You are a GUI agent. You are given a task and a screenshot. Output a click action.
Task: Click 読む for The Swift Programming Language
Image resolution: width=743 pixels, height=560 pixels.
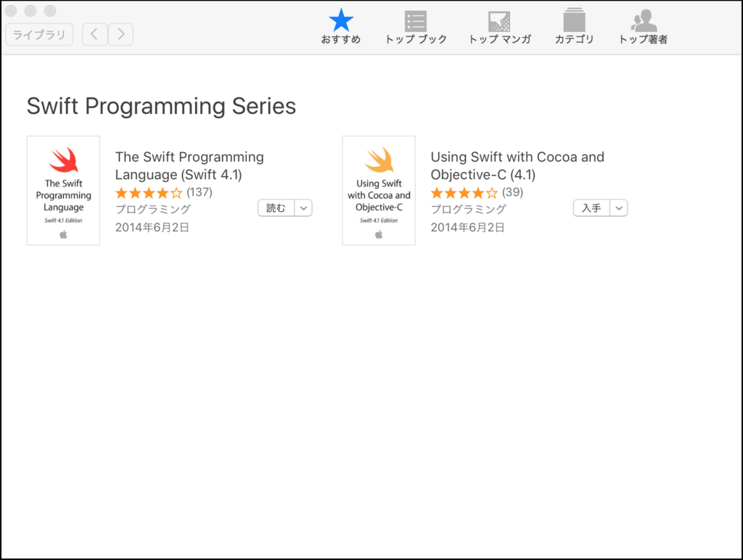click(276, 208)
